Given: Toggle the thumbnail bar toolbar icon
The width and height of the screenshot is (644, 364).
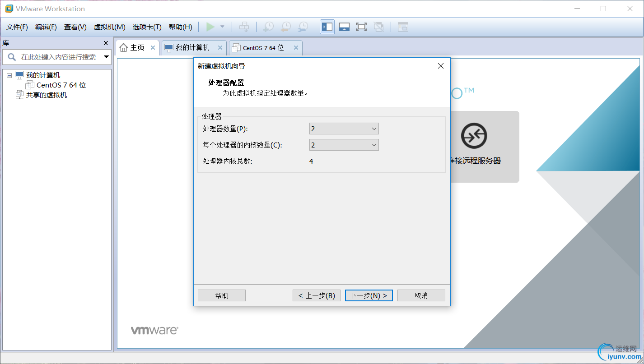Looking at the screenshot, I should (x=344, y=27).
